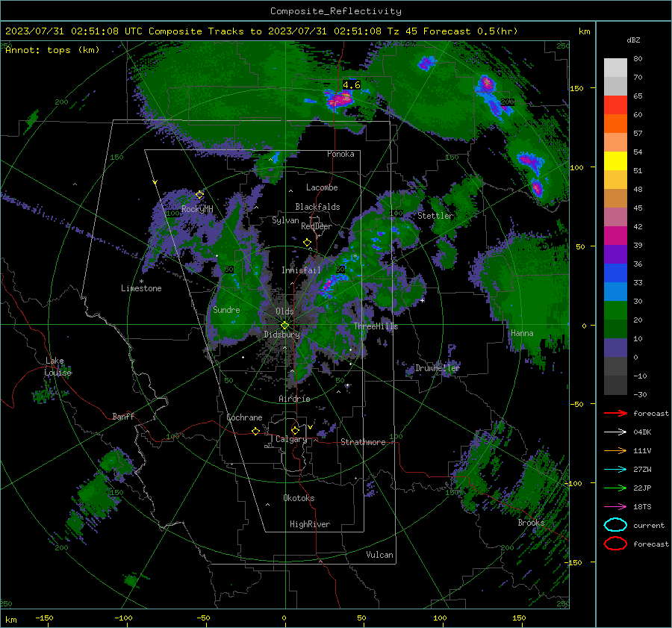Click the yellow diamond marker at radar center near Didsbury

284,326
